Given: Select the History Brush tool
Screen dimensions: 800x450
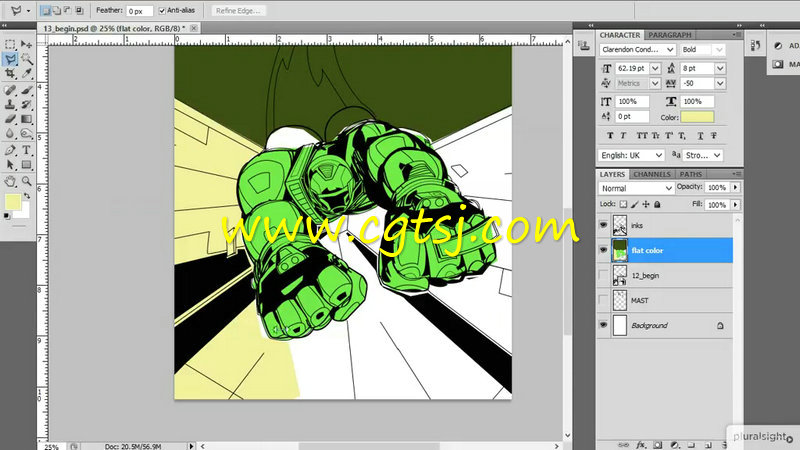Looking at the screenshot, I should tap(27, 105).
